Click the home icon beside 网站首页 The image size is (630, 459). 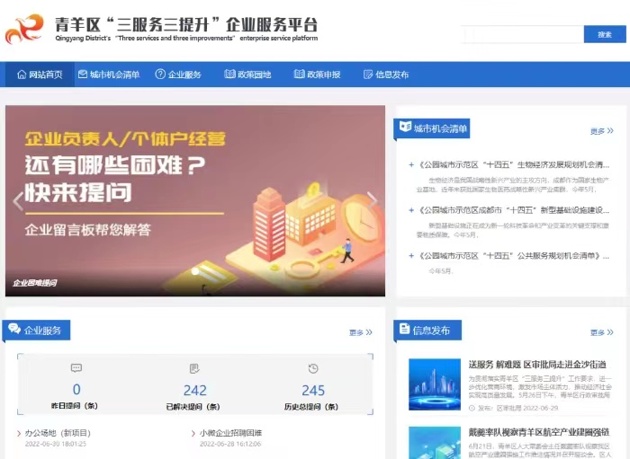point(21,75)
